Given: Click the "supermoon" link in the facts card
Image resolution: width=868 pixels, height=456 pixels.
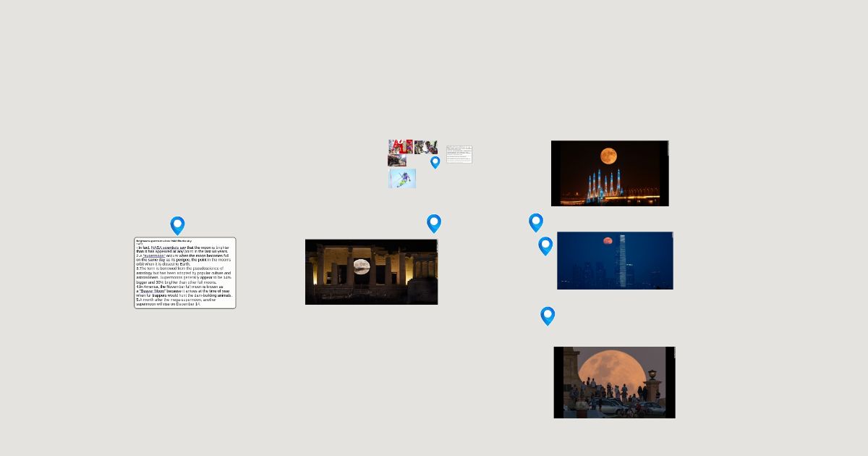Looking at the screenshot, I should click(x=153, y=256).
